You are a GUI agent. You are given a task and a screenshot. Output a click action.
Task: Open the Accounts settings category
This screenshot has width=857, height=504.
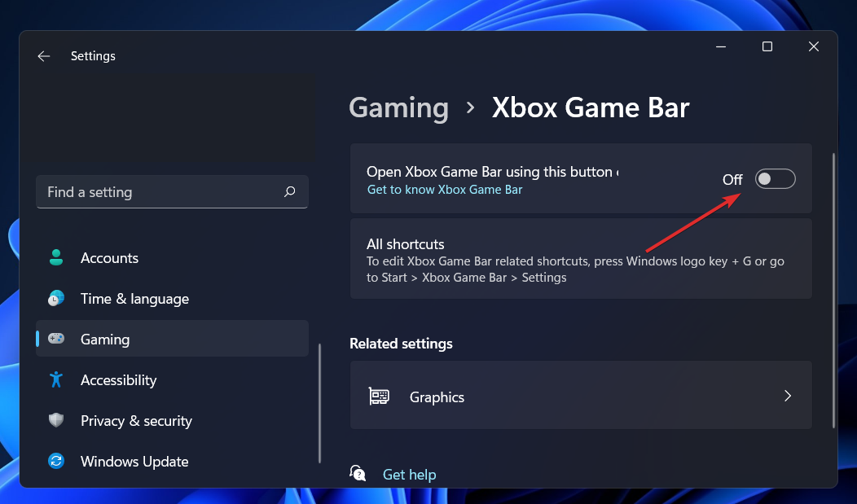click(172, 258)
